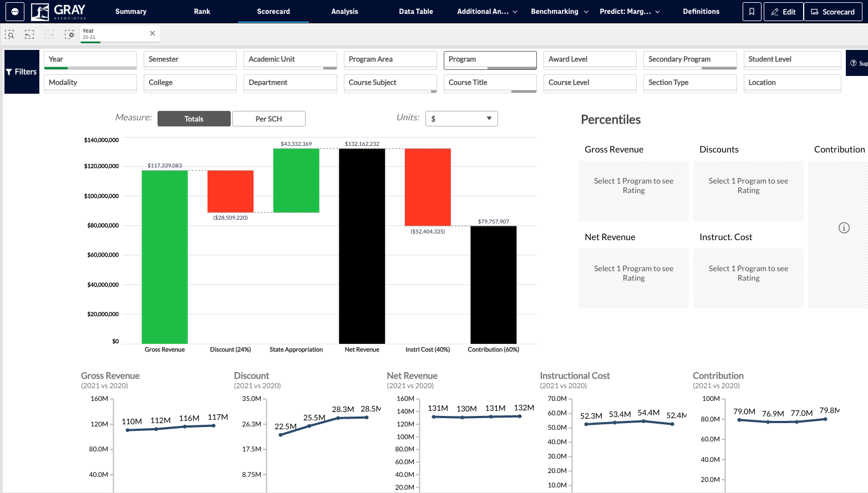Open the Program Area filter
The width and height of the screenshot is (868, 493).
click(x=390, y=60)
